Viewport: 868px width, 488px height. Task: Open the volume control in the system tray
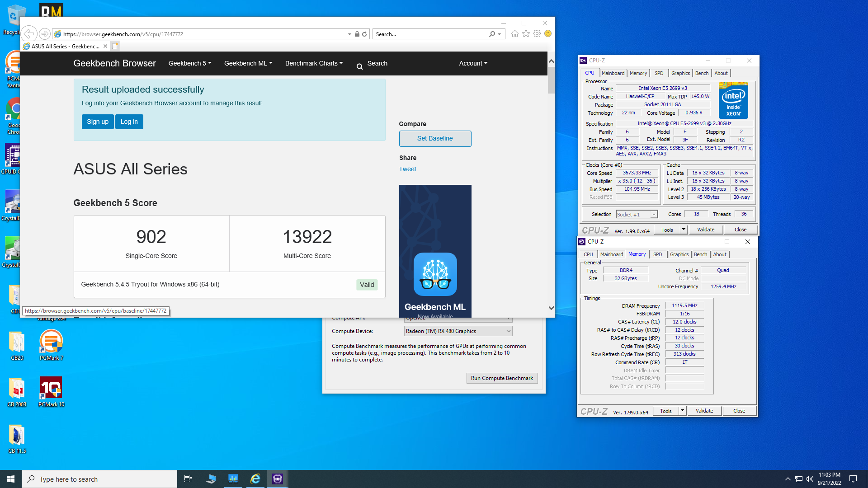click(809, 479)
